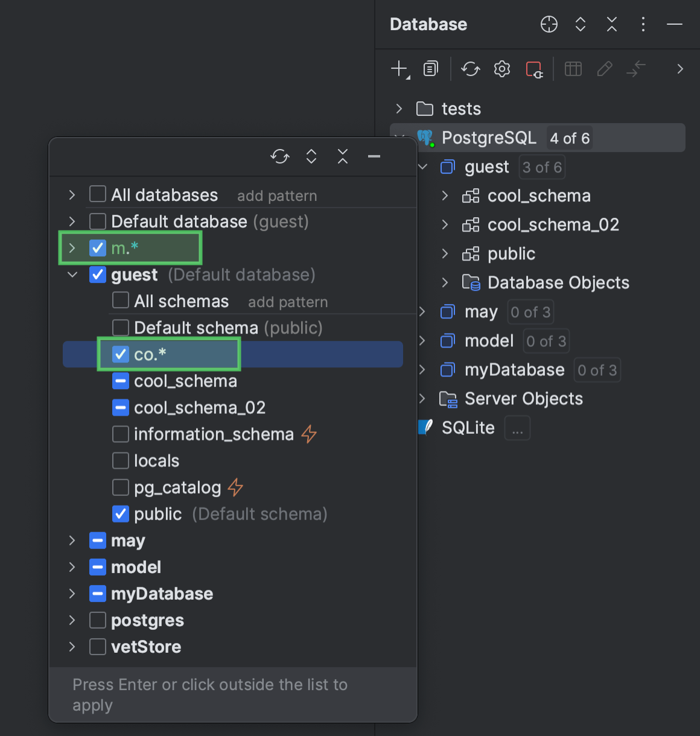Edit the data source with the pencil icon
The height and width of the screenshot is (736, 700).
pyautogui.click(x=605, y=69)
